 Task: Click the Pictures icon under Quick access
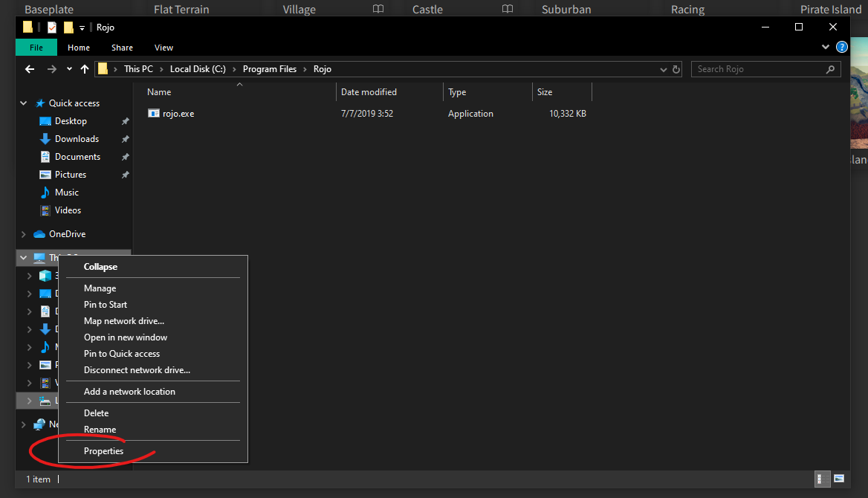[45, 175]
